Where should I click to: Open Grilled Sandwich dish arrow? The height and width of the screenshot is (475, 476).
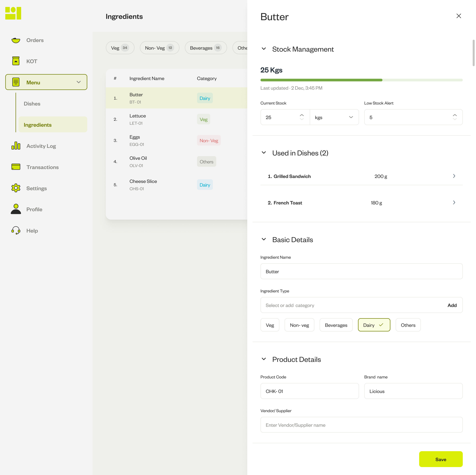coord(454,176)
